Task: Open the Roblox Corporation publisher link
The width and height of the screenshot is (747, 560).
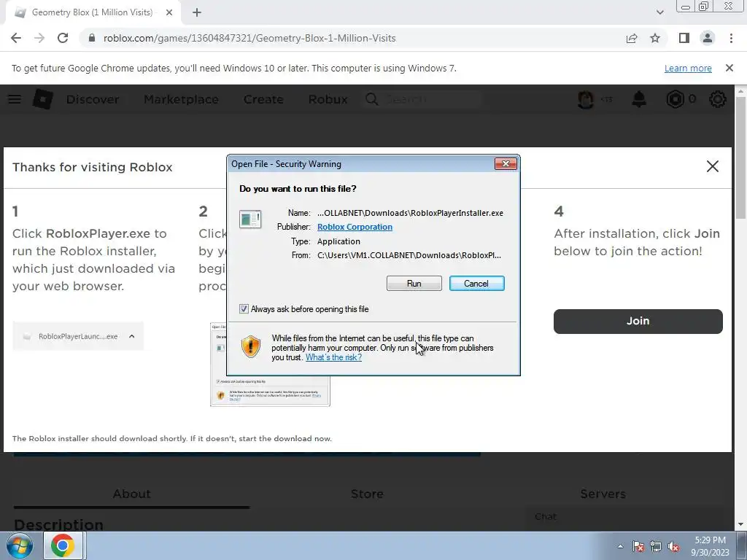Action: pyautogui.click(x=355, y=227)
